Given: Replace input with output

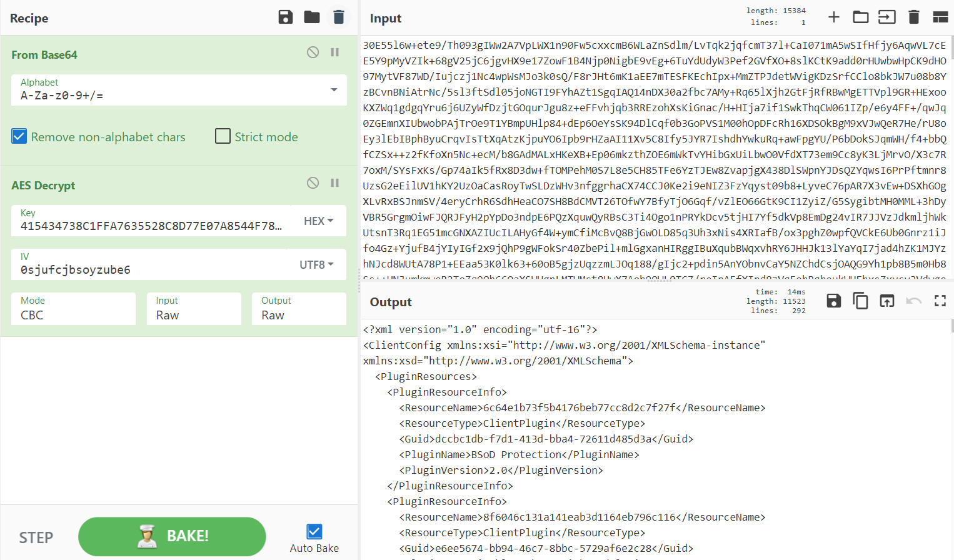Looking at the screenshot, I should [887, 301].
